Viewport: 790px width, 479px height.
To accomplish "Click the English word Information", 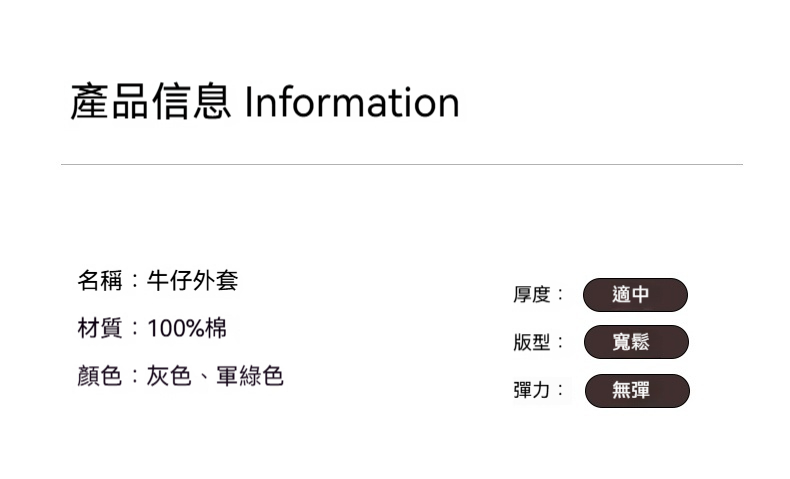I will (x=351, y=103).
